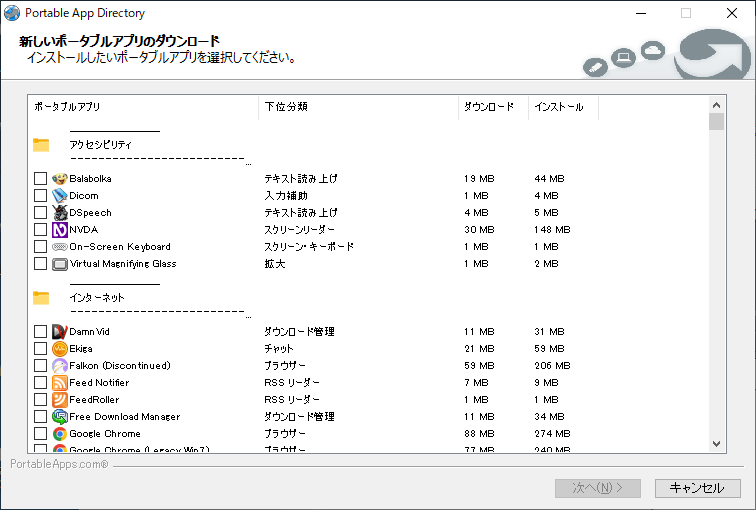The width and height of the screenshot is (756, 510).
Task: Click the Free Download Manager icon
Action: 60,416
